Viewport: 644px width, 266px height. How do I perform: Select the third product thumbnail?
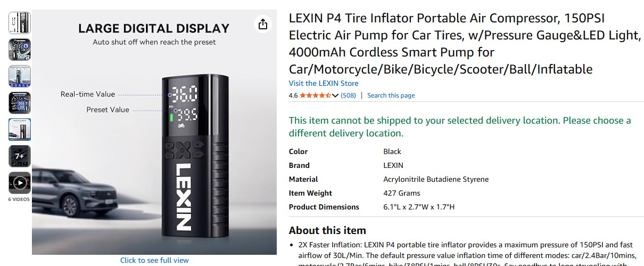pyautogui.click(x=20, y=76)
